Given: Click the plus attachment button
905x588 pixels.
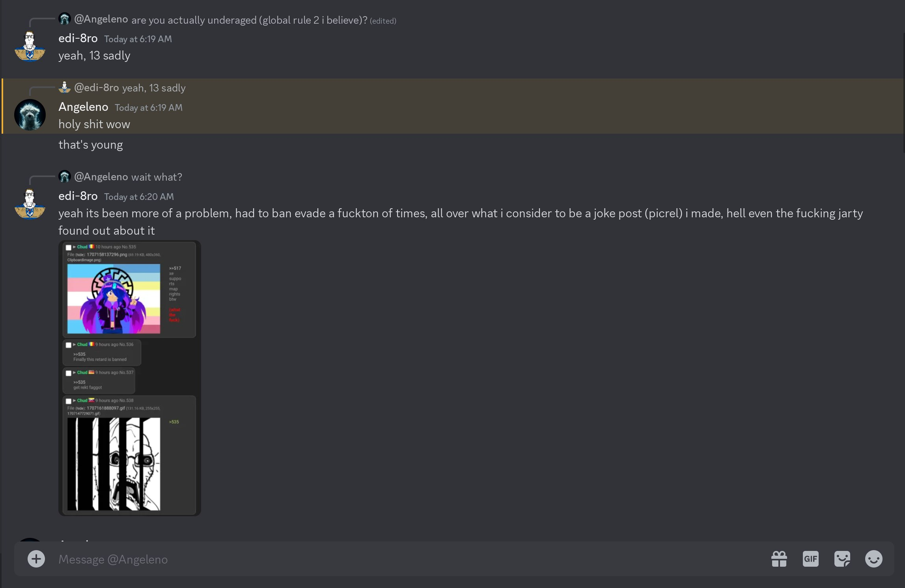Looking at the screenshot, I should coord(36,559).
